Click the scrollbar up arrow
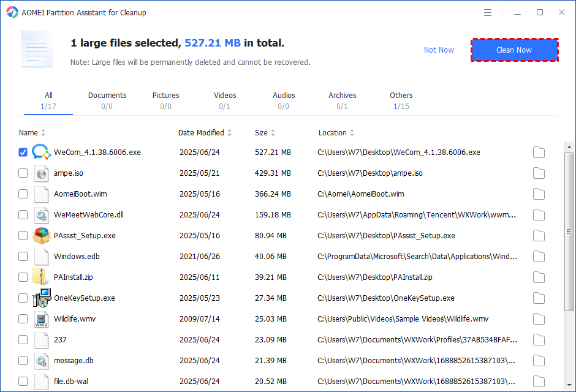Screen dimensions: 576x392 coord(569,147)
